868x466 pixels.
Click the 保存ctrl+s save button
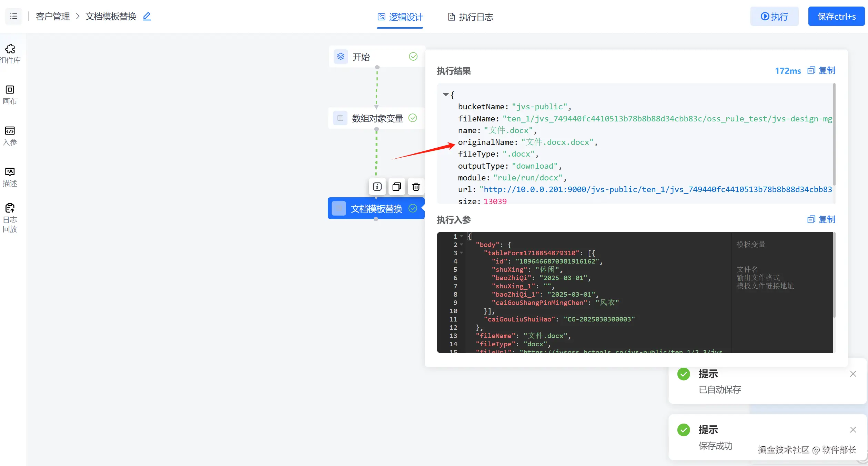[836, 16]
